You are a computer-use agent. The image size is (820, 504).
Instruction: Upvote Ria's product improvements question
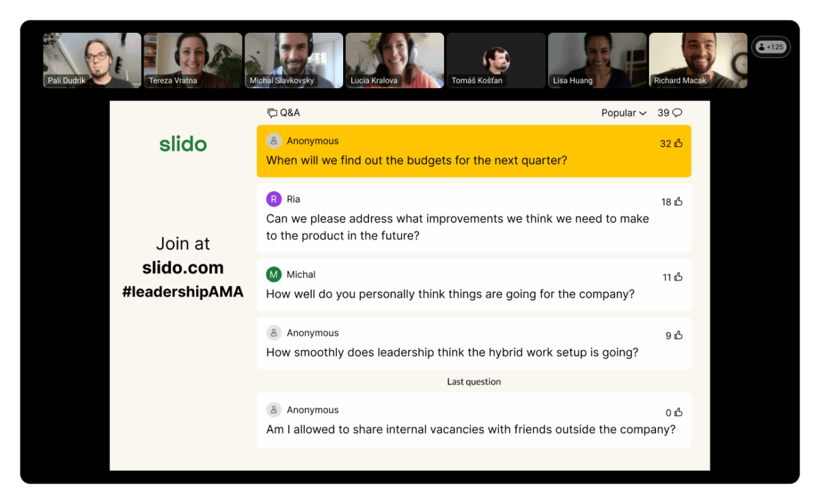pos(674,201)
